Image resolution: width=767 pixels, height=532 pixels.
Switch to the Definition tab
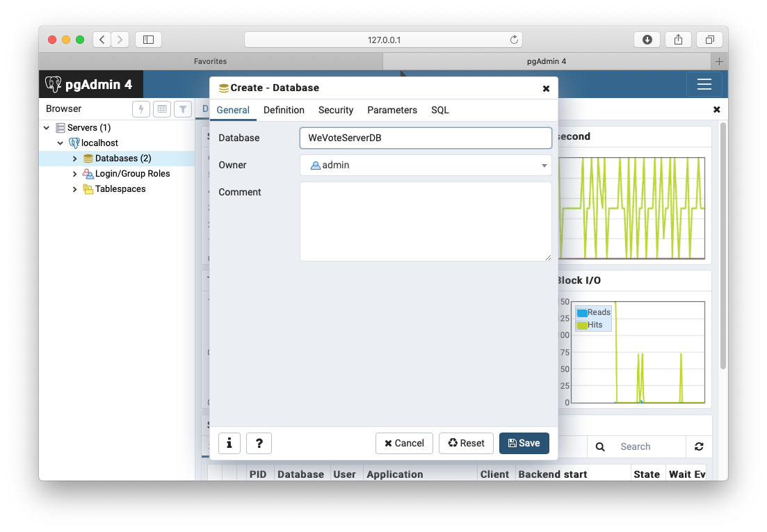click(x=284, y=110)
